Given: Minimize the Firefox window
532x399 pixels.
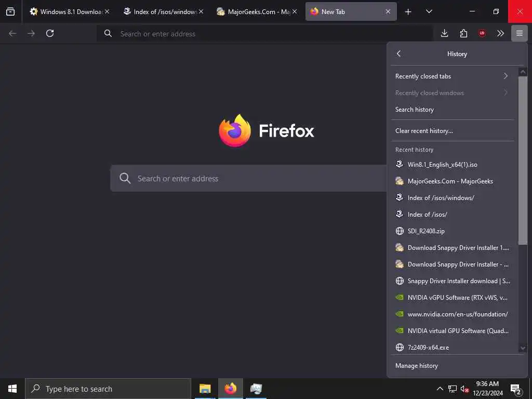Looking at the screenshot, I should click(x=472, y=11).
